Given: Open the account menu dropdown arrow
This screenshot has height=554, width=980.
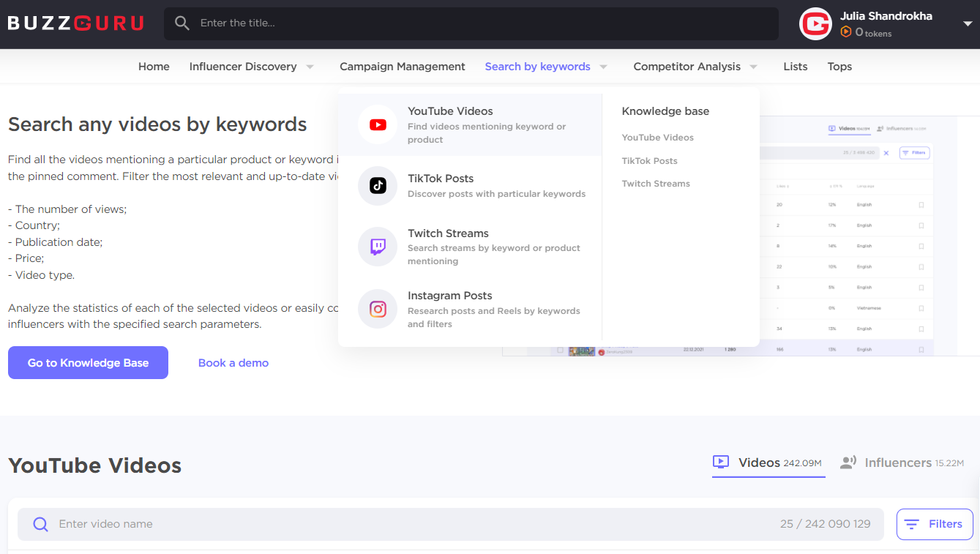Looking at the screenshot, I should click(968, 23).
